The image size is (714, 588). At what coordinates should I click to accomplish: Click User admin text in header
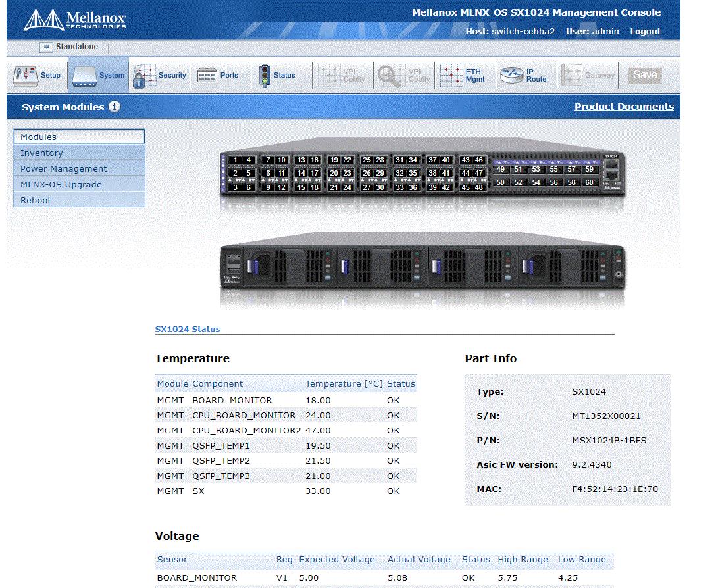click(592, 32)
